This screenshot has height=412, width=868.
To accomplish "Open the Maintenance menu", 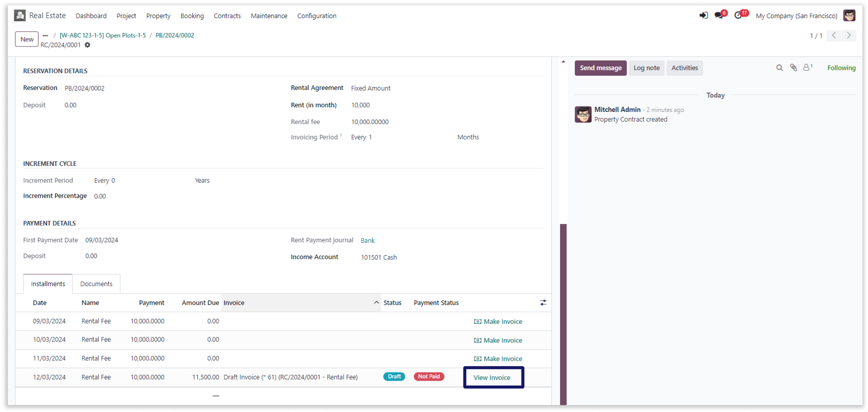I will [x=269, y=16].
